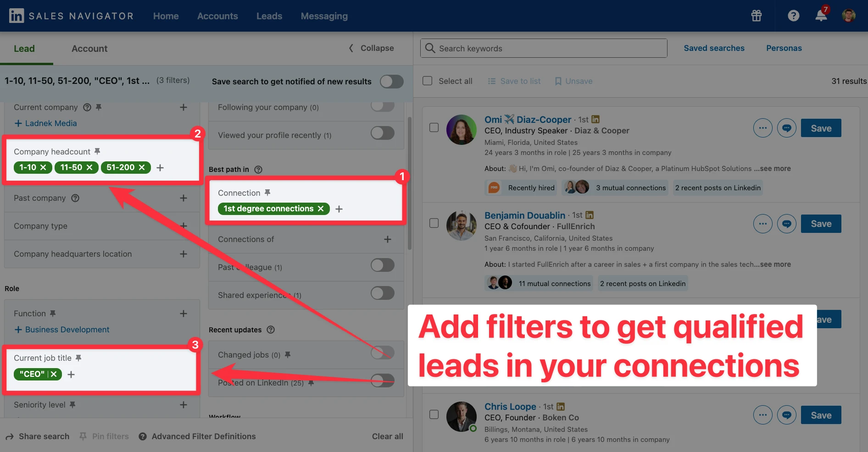Open Benjamin Douablin's profile name
The height and width of the screenshot is (452, 868).
pyautogui.click(x=525, y=215)
